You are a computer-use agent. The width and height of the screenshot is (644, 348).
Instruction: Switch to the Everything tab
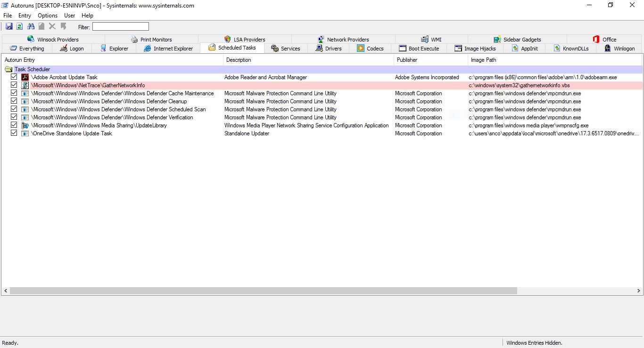pyautogui.click(x=27, y=48)
